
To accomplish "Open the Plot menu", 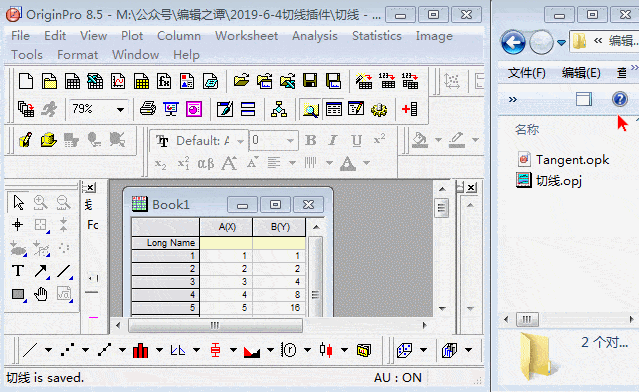I will 132,36.
